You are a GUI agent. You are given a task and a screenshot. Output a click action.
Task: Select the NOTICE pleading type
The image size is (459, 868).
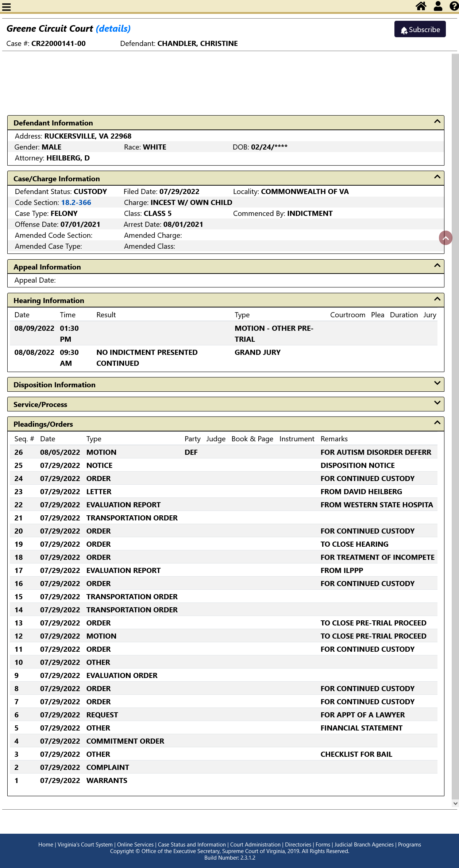click(99, 465)
